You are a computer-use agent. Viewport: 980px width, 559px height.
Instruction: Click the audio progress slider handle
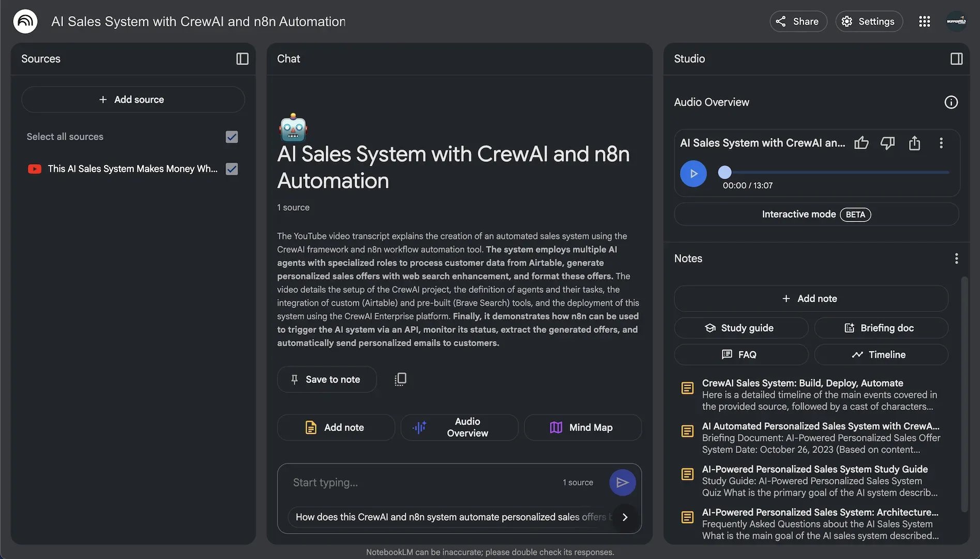pyautogui.click(x=725, y=172)
